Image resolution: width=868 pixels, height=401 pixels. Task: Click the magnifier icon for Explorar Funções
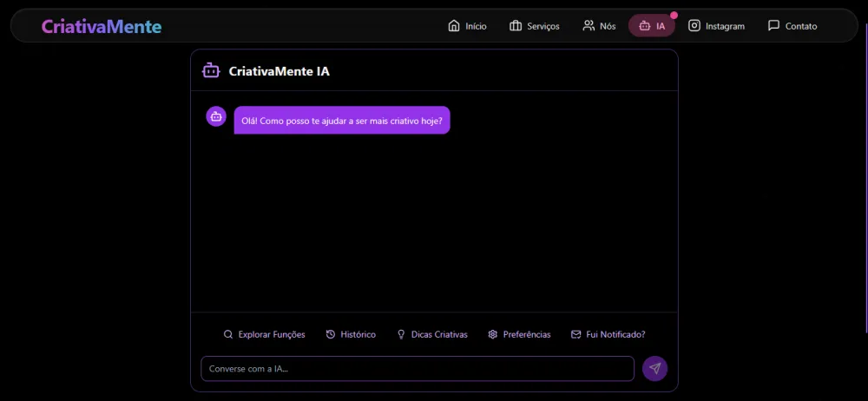pos(227,334)
